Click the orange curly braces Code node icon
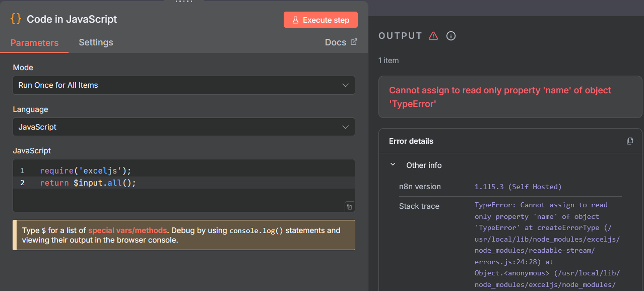 (x=16, y=19)
